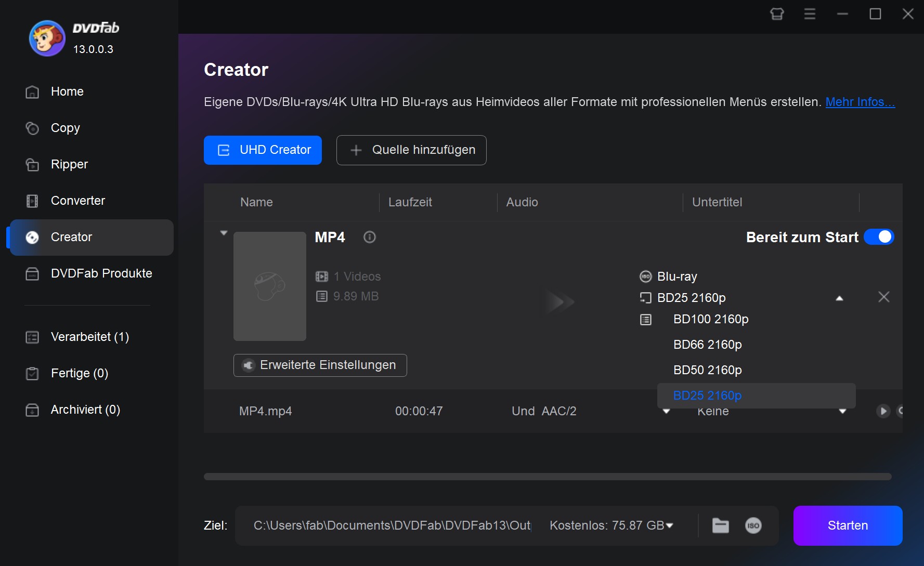924x566 pixels.
Task: Open the hamburger menu in title bar
Action: point(810,14)
